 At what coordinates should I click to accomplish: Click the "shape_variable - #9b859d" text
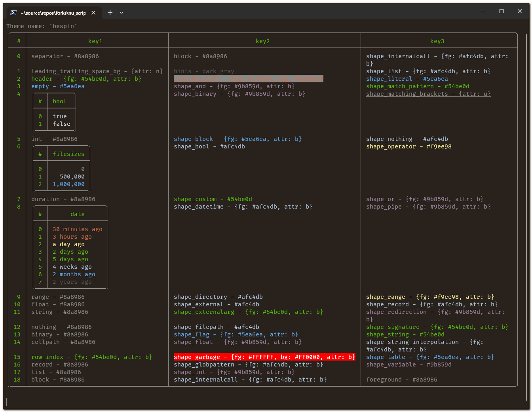(x=409, y=365)
